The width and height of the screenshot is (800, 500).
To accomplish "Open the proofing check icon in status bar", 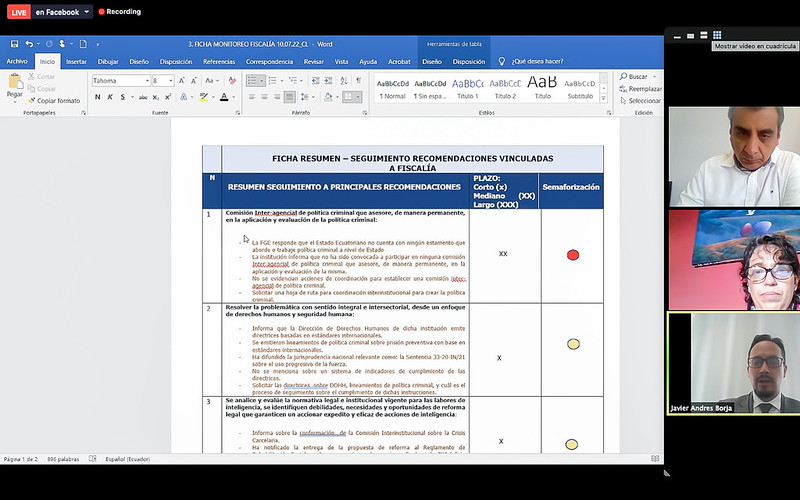I will (92, 459).
